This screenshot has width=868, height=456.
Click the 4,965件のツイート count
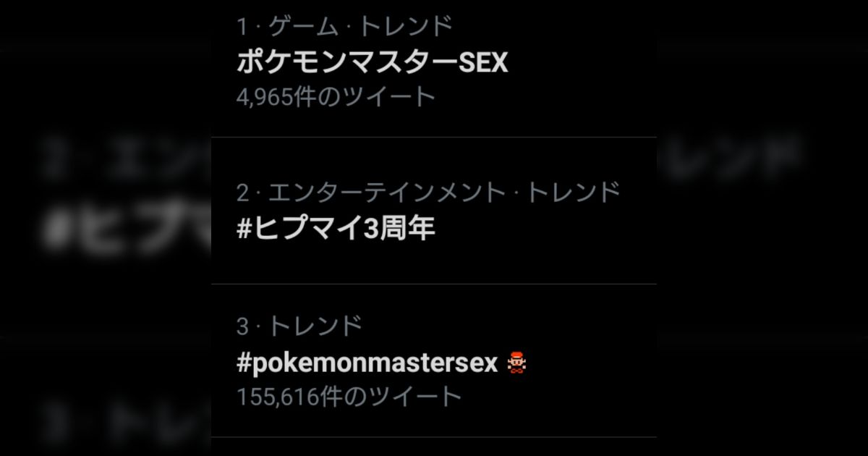336,97
